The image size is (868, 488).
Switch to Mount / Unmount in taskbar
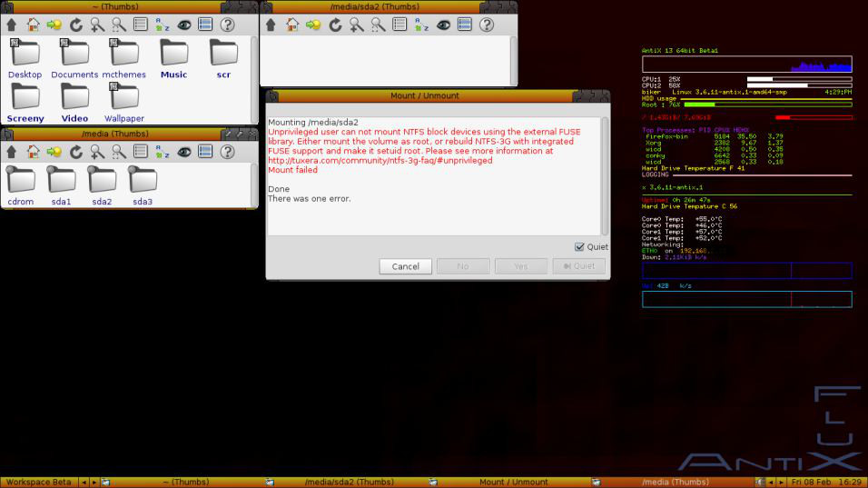tap(513, 482)
